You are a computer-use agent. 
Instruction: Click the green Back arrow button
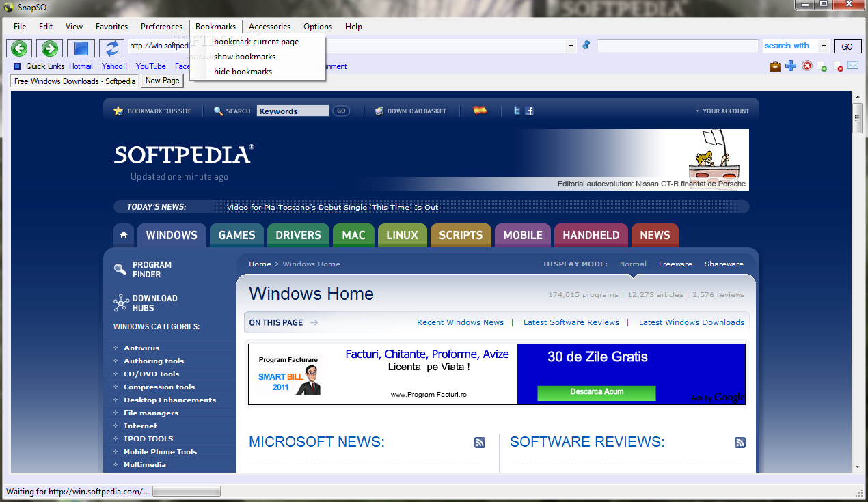(20, 48)
